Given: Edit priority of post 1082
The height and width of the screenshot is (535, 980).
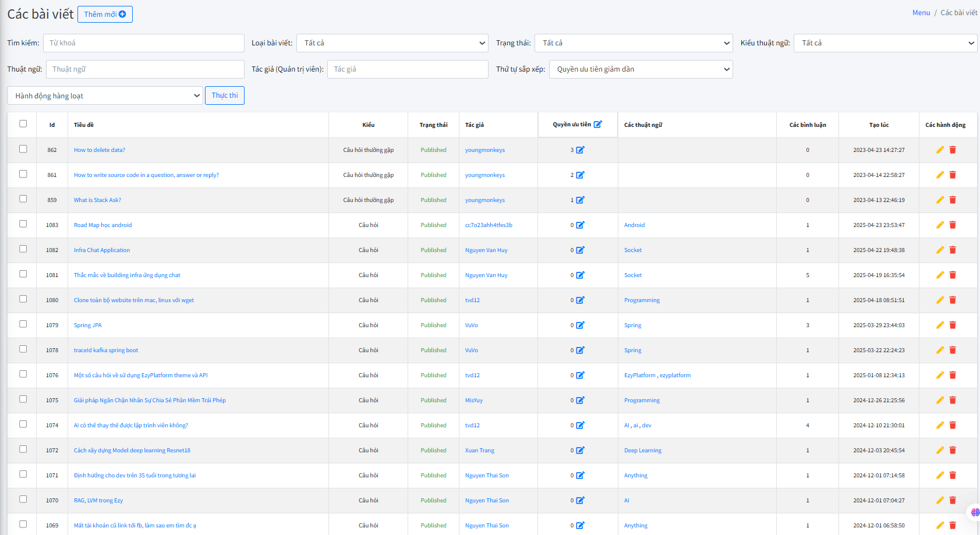Looking at the screenshot, I should coord(580,250).
